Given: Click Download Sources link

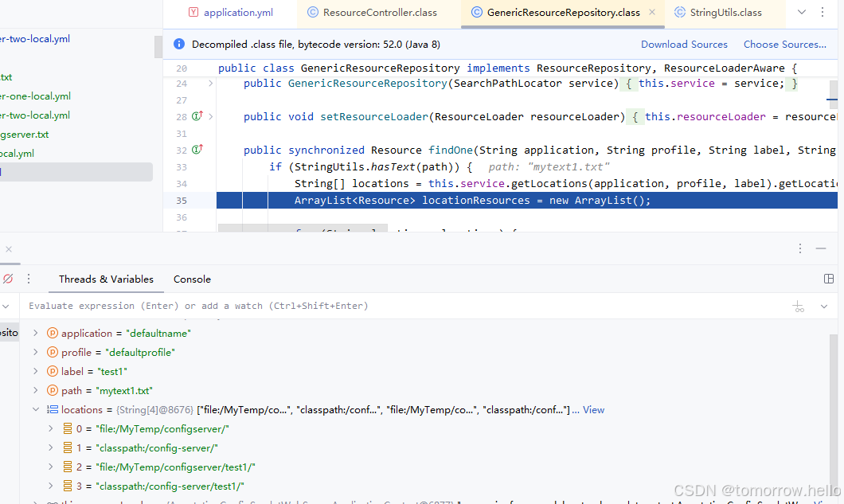Looking at the screenshot, I should click(x=684, y=44).
